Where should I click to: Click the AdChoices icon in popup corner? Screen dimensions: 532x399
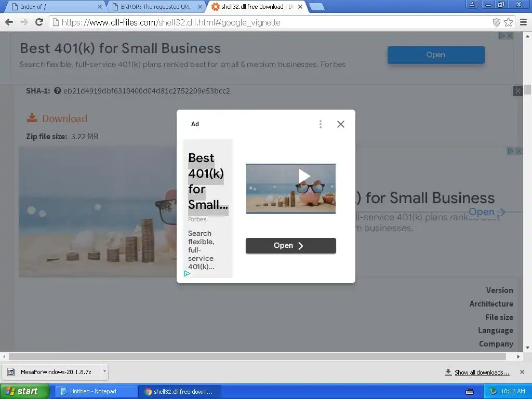pyautogui.click(x=187, y=273)
